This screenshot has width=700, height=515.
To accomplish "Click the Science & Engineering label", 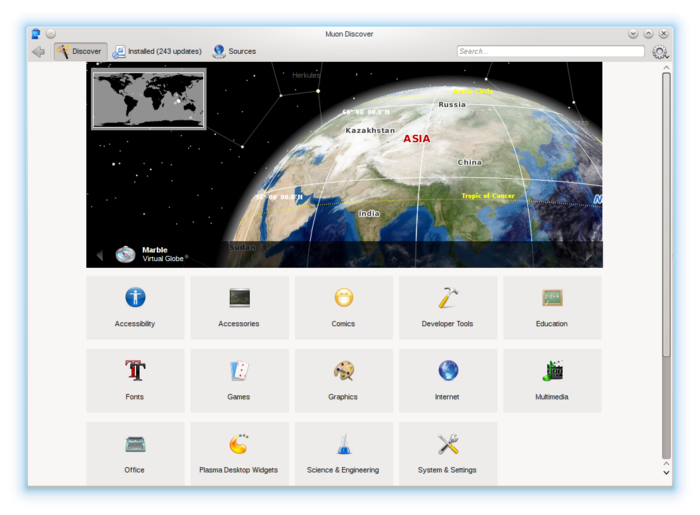I will point(343,470).
